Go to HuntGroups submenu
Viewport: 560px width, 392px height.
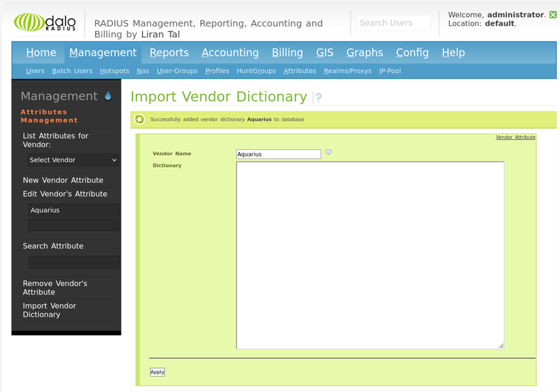(x=257, y=71)
